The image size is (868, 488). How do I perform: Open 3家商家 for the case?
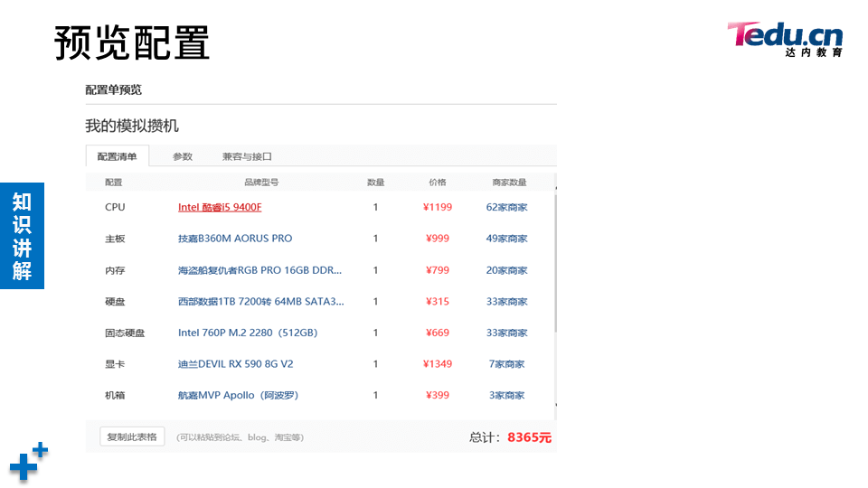pos(506,395)
